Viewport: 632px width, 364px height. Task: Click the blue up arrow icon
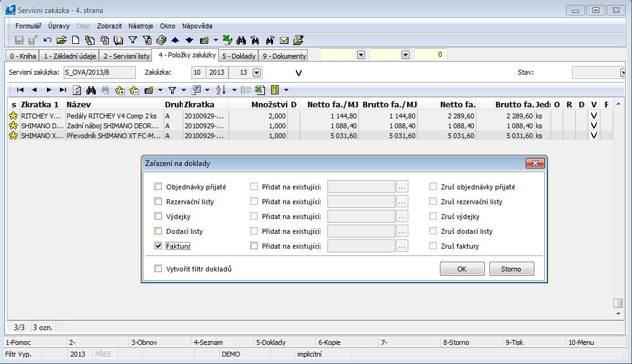(x=175, y=40)
